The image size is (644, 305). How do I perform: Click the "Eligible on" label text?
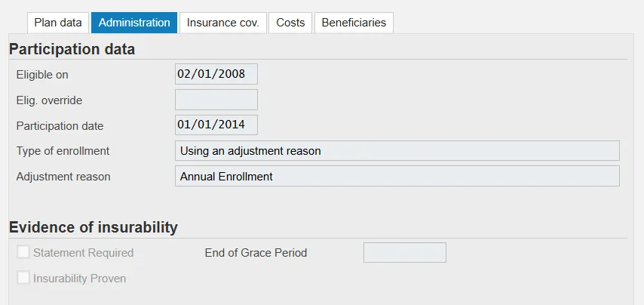coord(42,75)
